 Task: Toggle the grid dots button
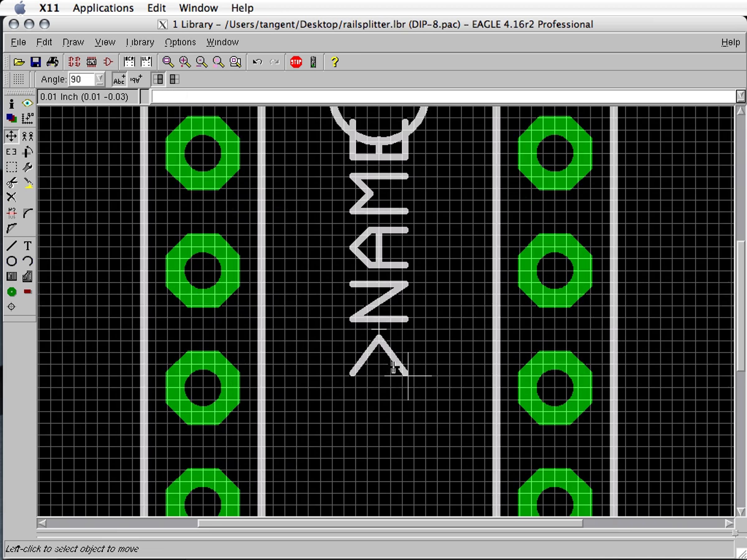pyautogui.click(x=19, y=80)
